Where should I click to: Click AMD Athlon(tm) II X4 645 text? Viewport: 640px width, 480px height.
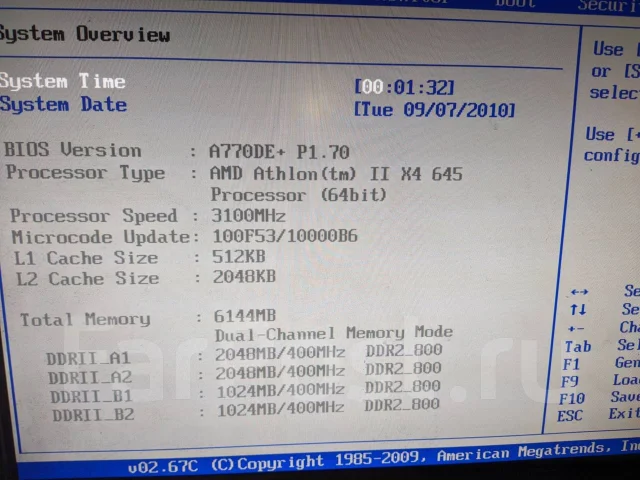click(336, 174)
